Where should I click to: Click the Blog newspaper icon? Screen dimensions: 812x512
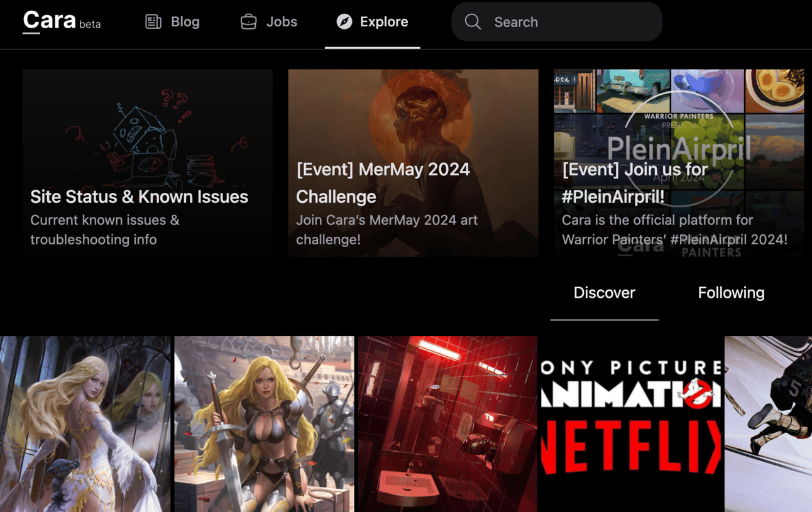tap(153, 22)
